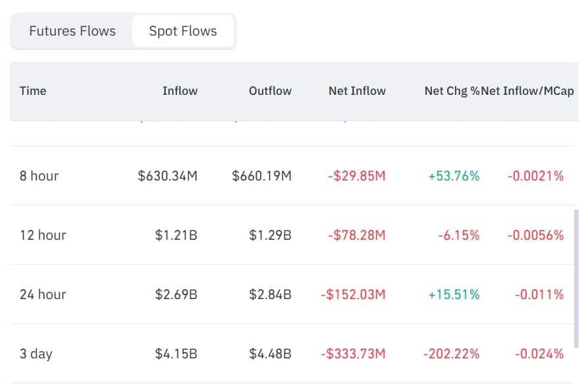Viewport: 588px width, 390px height.
Task: Click the $1.21B inflow value
Action: click(x=176, y=235)
